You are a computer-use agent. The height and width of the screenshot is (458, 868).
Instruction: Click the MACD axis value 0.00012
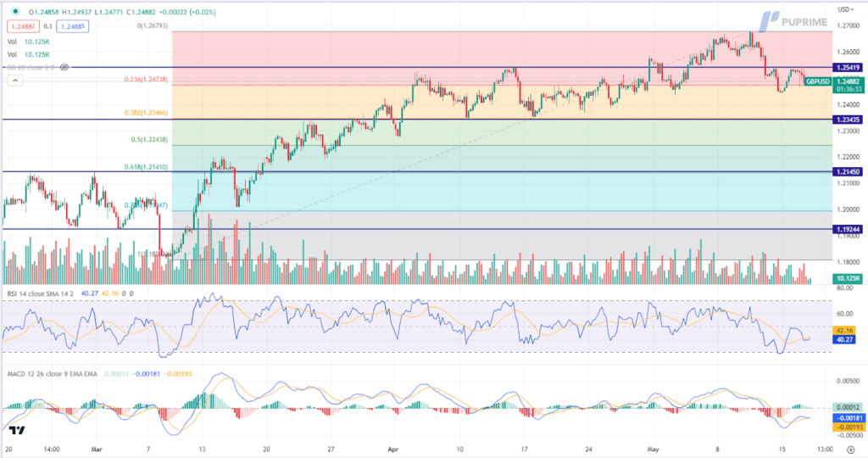pos(848,407)
